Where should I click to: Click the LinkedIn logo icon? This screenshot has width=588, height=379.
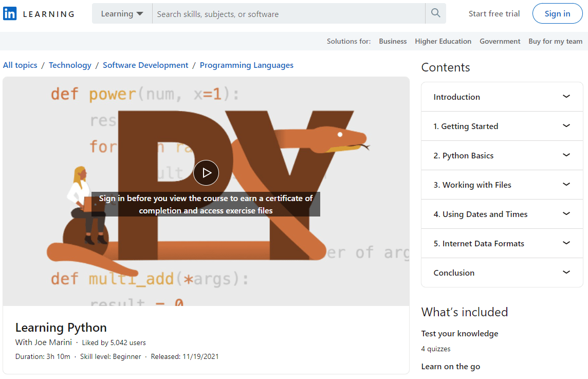coord(10,14)
